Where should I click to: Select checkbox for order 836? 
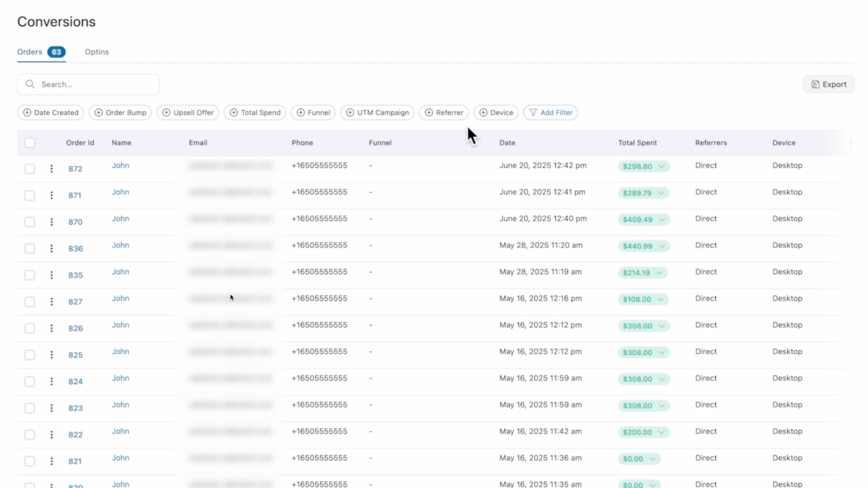coord(30,248)
